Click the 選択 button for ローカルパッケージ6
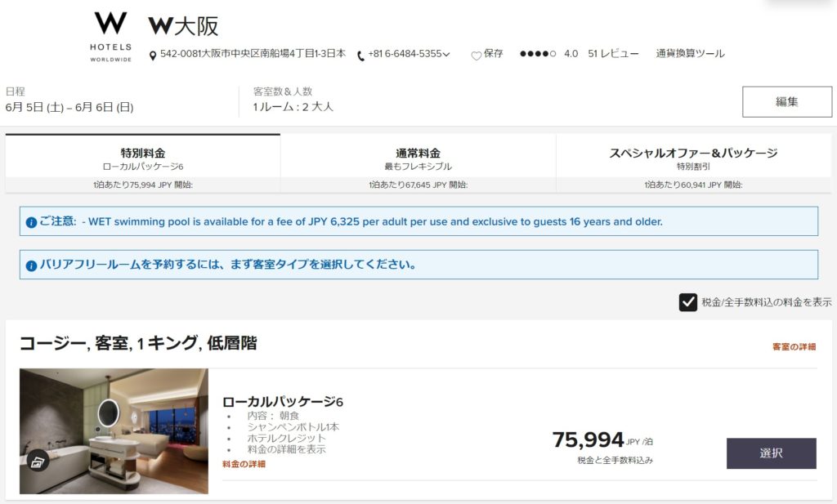The width and height of the screenshot is (837, 504). (771, 453)
